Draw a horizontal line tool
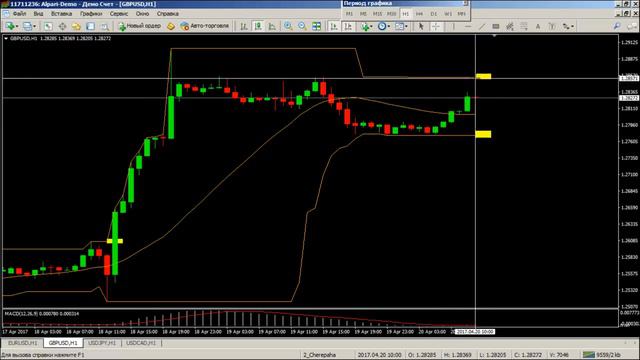Image resolution: width=640 pixels, height=360 pixels. [x=468, y=26]
